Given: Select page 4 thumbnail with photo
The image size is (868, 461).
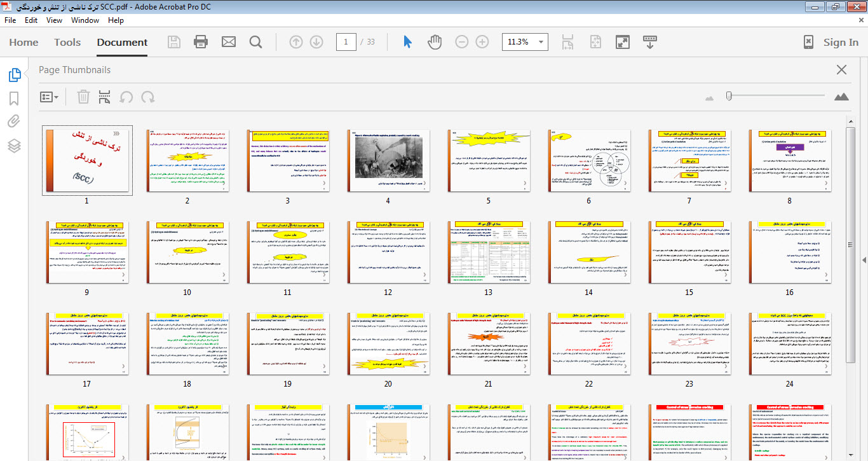Looking at the screenshot, I should click(x=388, y=160).
